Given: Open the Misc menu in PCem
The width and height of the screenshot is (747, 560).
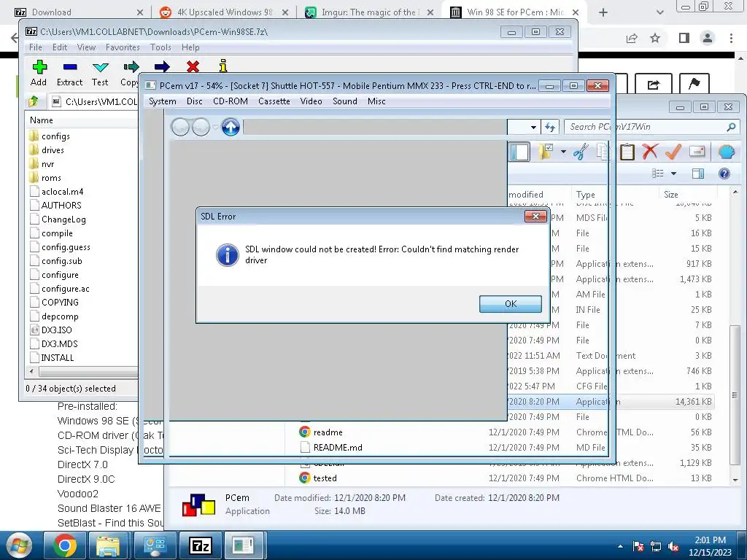Looking at the screenshot, I should click(x=376, y=101).
